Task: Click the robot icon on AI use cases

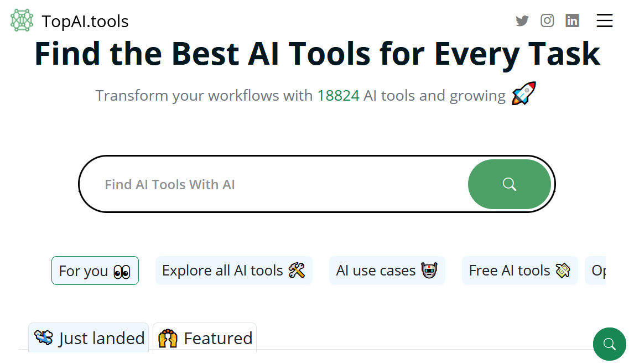Action: coord(429,270)
